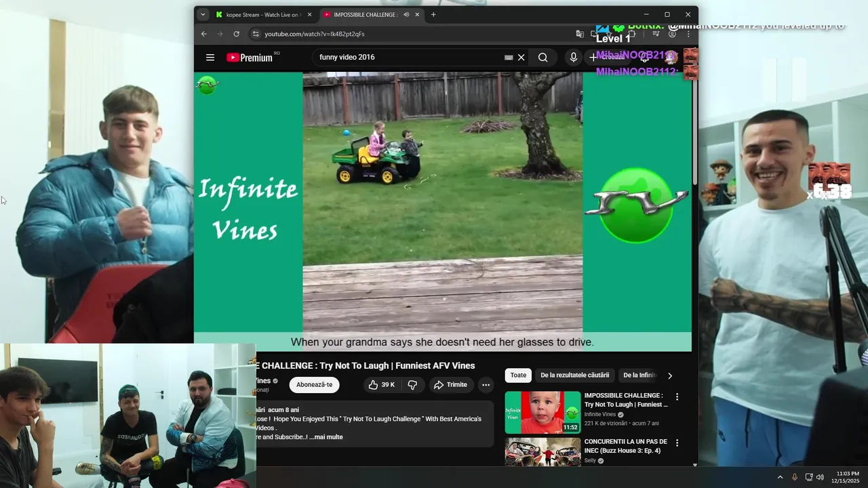View site information icon in address bar
The width and height of the screenshot is (868, 488).
click(255, 34)
